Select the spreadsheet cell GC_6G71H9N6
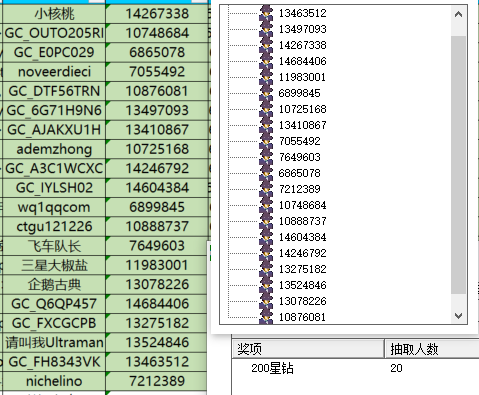 tap(54, 110)
